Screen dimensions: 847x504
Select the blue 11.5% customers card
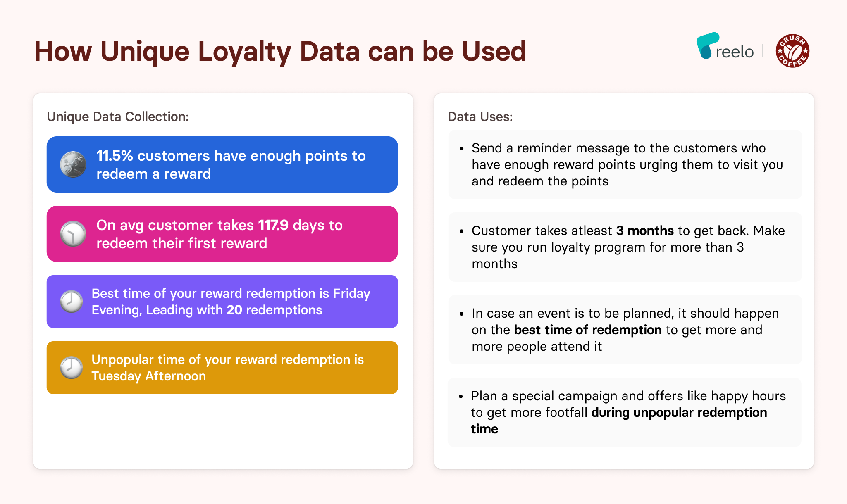222,164
